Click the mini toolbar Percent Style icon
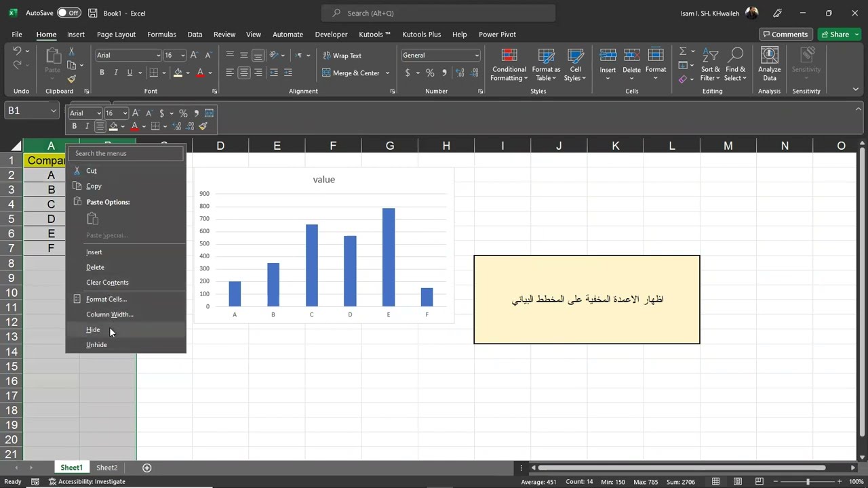Viewport: 868px width, 488px height. [x=183, y=113]
